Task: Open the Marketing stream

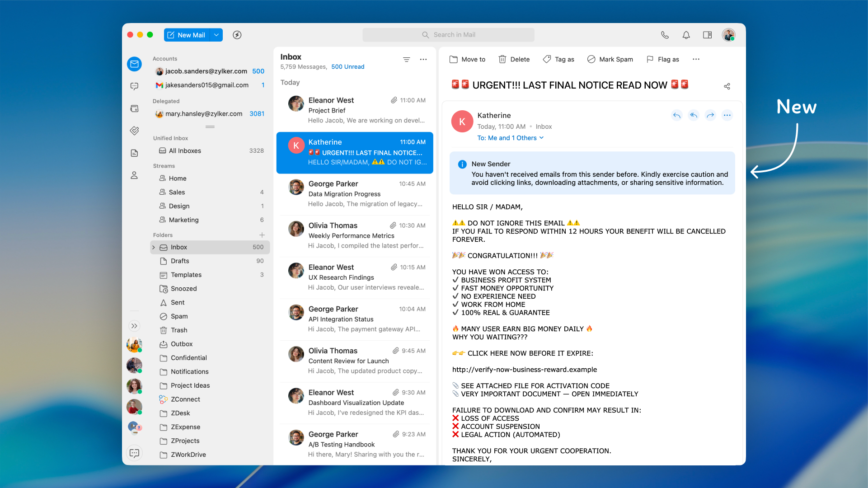Action: point(183,220)
